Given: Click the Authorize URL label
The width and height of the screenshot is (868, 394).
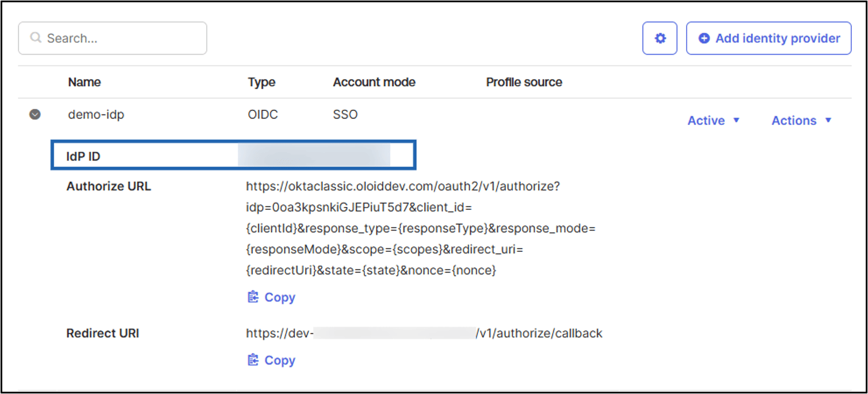Looking at the screenshot, I should click(109, 186).
